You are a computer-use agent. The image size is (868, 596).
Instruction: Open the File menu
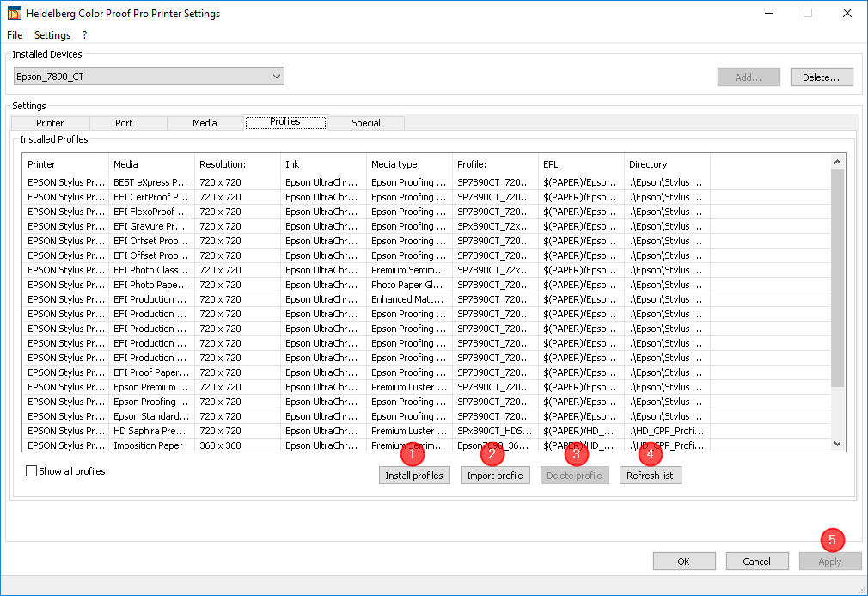(x=15, y=35)
